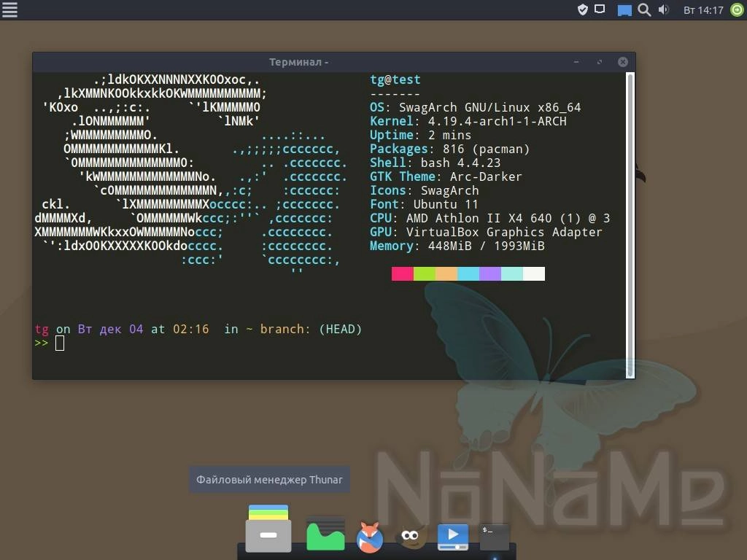Close the Терминал window
This screenshot has width=747, height=560.
pos(623,62)
